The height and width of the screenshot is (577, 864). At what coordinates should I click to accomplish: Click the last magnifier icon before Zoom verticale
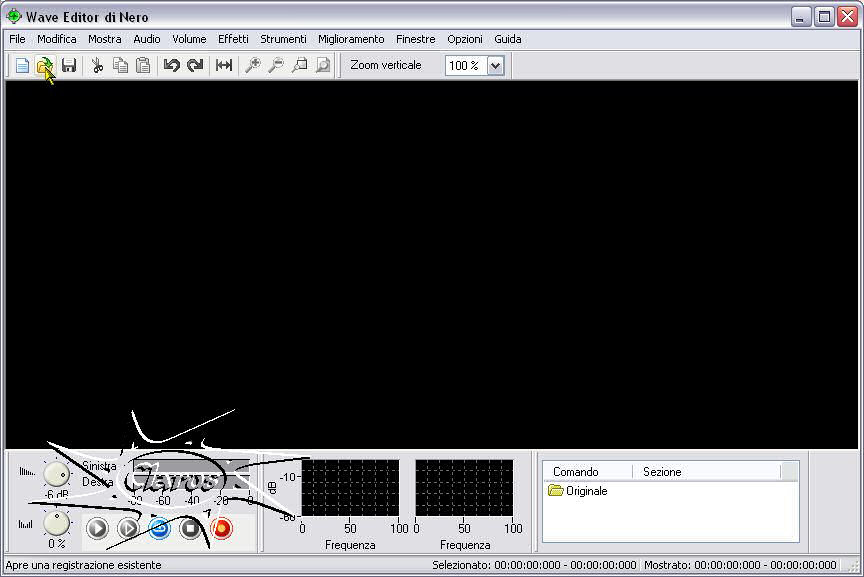(x=323, y=66)
